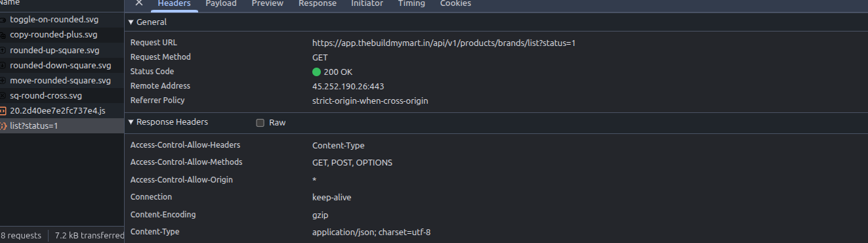The image size is (868, 243).
Task: Open the Timing tab
Action: pyautogui.click(x=411, y=4)
